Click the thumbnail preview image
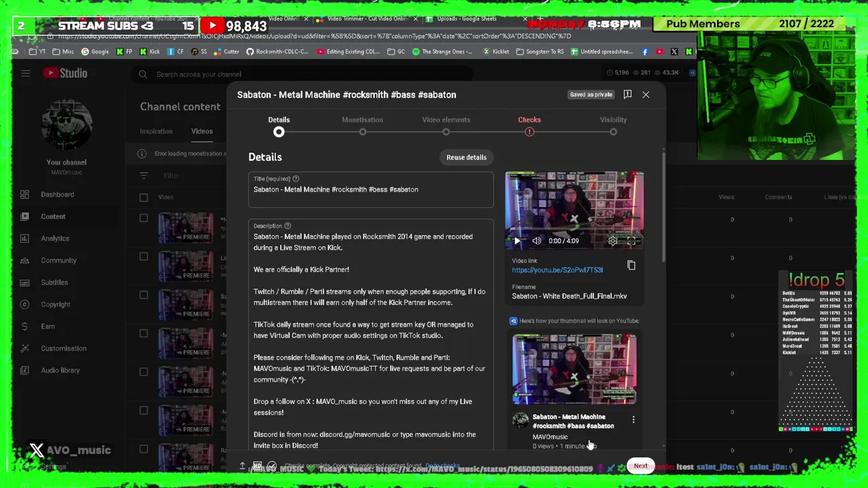The height and width of the screenshot is (488, 868). click(574, 369)
